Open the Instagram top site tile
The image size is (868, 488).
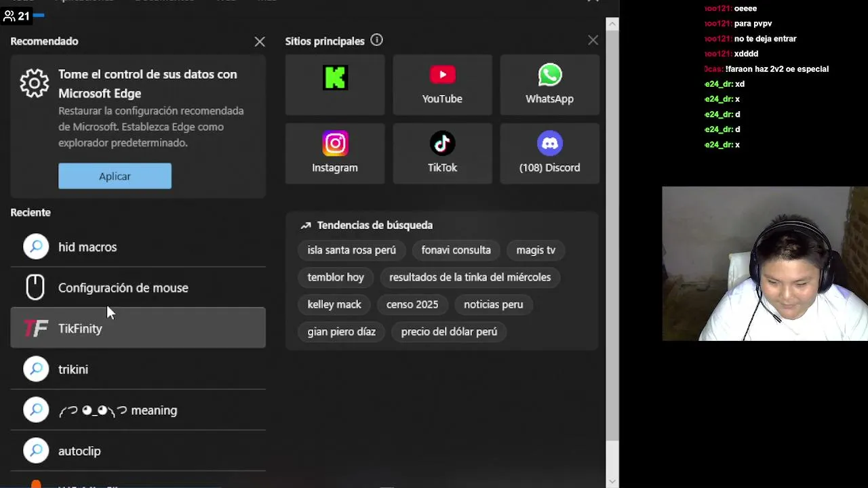(335, 153)
